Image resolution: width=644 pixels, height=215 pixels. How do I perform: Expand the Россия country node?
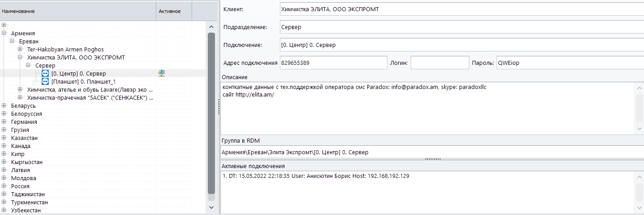4,186
